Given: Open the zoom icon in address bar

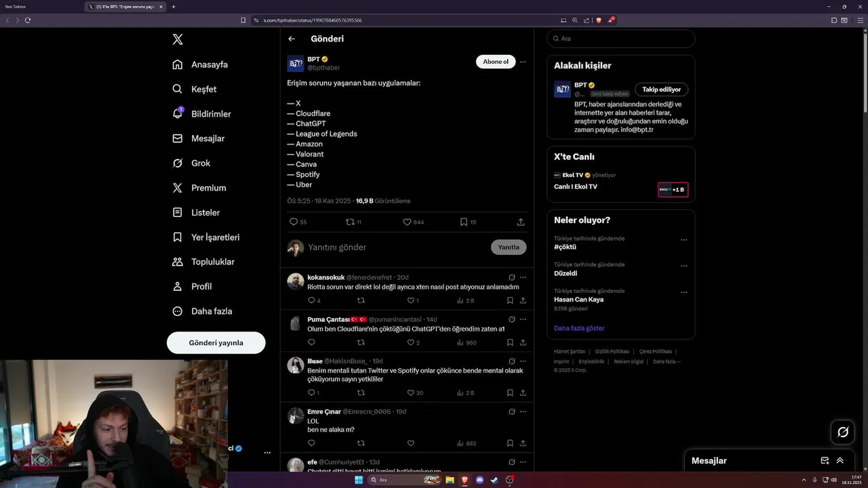Looking at the screenshot, I should pyautogui.click(x=575, y=20).
